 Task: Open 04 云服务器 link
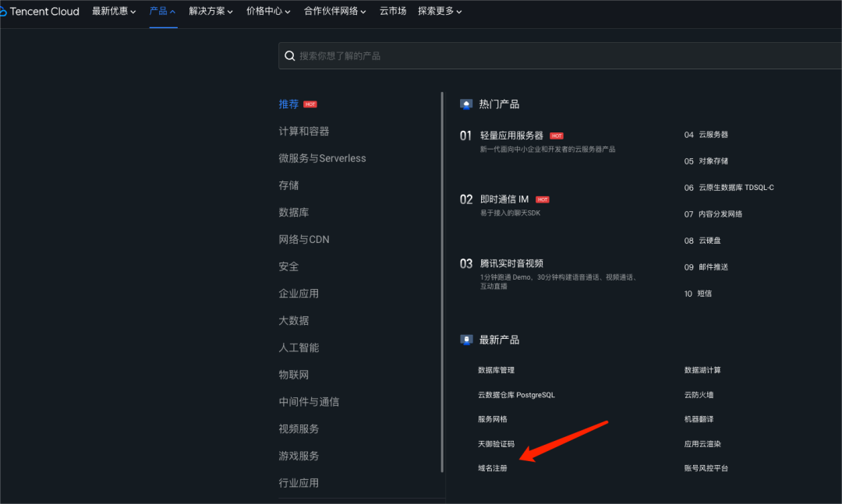coord(706,135)
